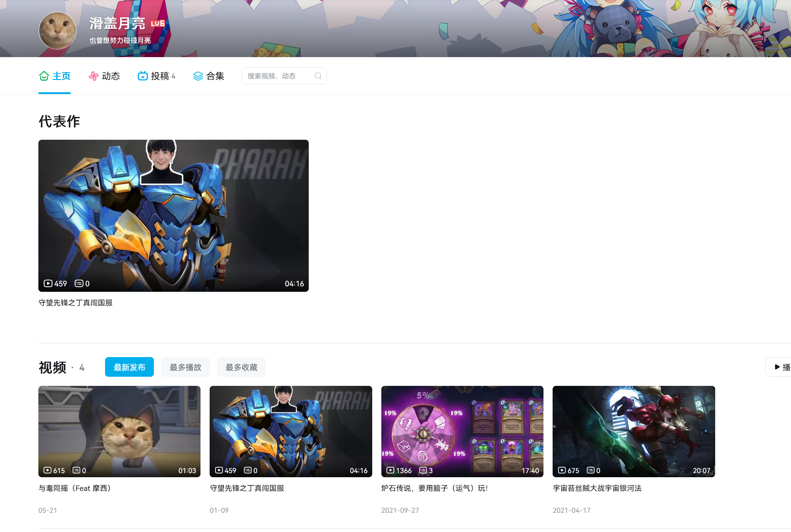The height and width of the screenshot is (532, 791).
Task: Click the signature 也曾想努力碰碰月亮
Action: click(x=120, y=40)
